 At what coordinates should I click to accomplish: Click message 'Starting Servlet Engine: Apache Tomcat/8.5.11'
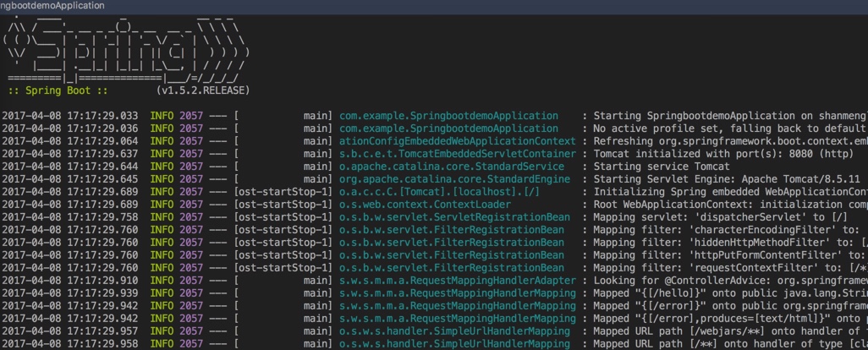point(727,179)
